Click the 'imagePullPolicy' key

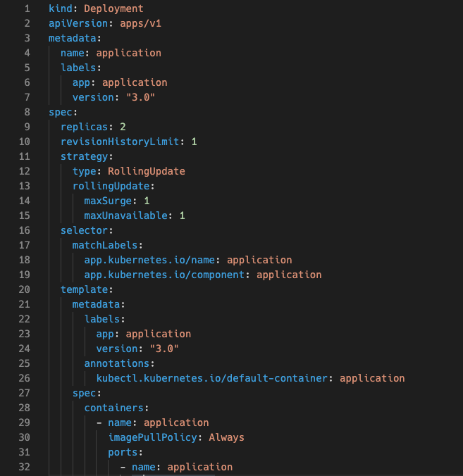155,437
